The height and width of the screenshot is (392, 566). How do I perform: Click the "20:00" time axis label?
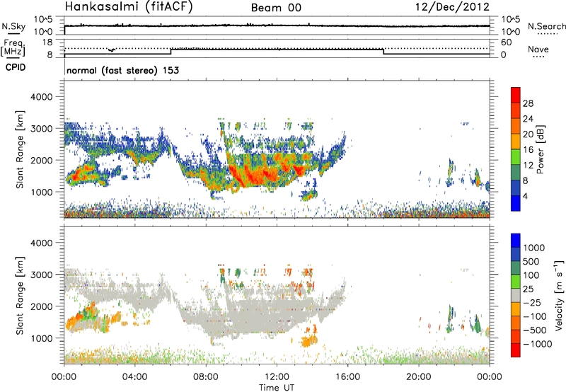pos(418,377)
